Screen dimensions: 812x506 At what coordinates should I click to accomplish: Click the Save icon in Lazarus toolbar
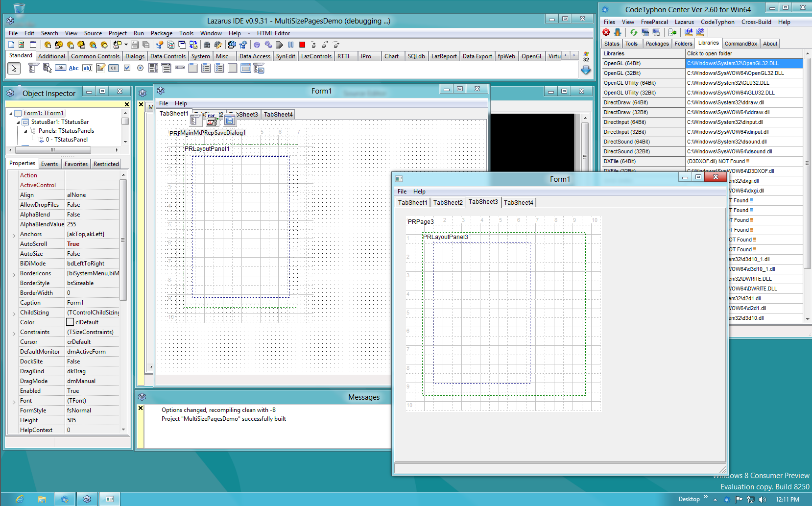[134, 45]
